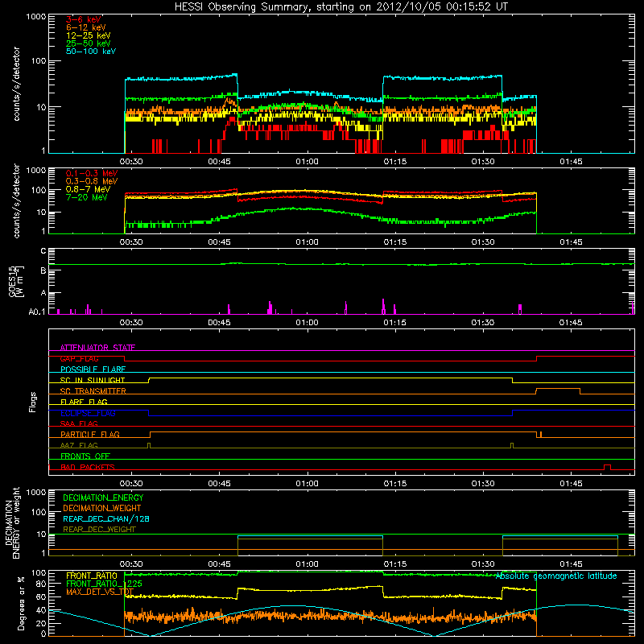The width and height of the screenshot is (644, 644).
Task: Select the BAD_PACKETS flag label
Action: (x=88, y=467)
